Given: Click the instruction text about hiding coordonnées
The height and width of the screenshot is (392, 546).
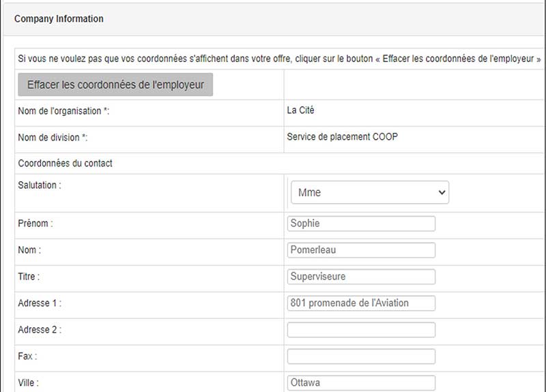Looking at the screenshot, I should pos(279,59).
